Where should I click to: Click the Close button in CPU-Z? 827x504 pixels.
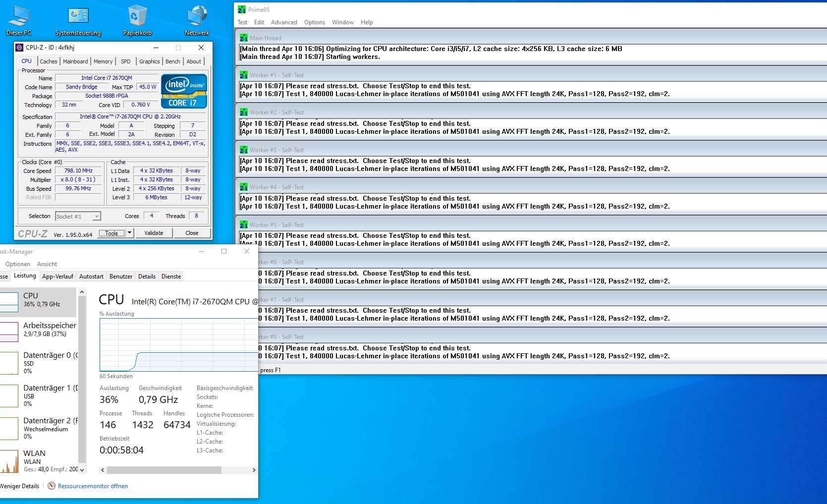click(192, 233)
